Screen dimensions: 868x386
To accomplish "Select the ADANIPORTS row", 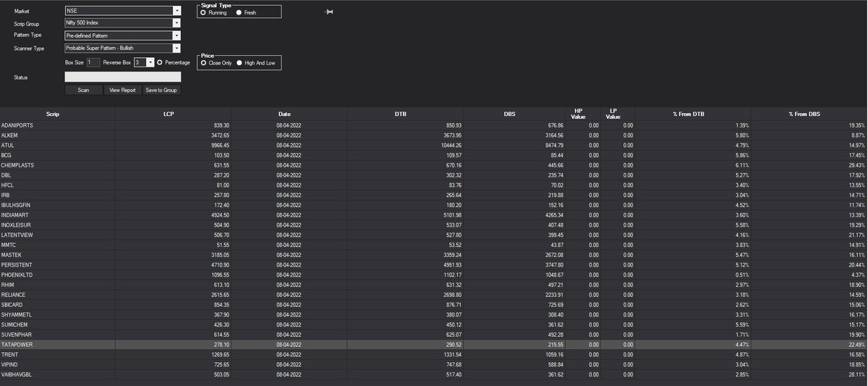I will (434, 125).
